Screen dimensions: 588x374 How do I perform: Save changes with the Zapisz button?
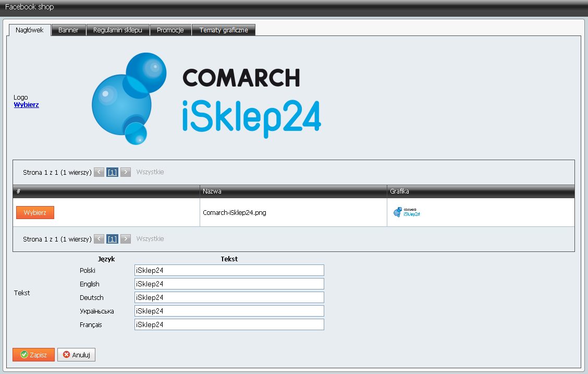[33, 355]
